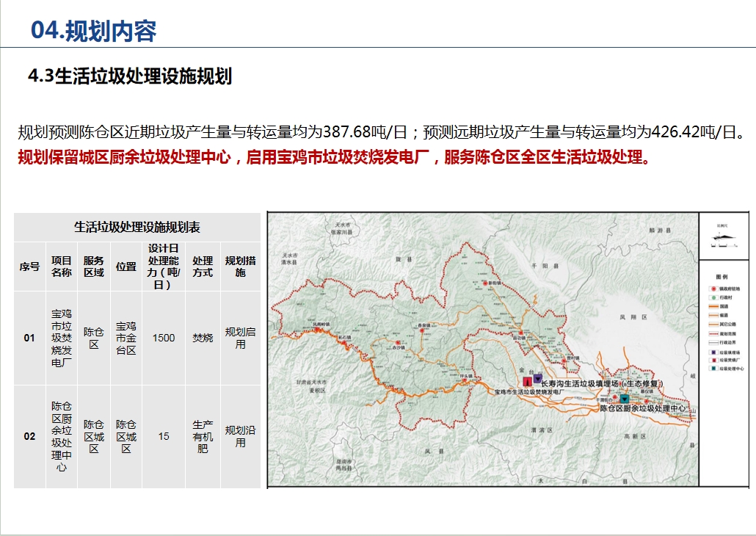Click the 镇政府驻地 legend symbol
Viewport: 756px width, 536px height.
(x=712, y=289)
